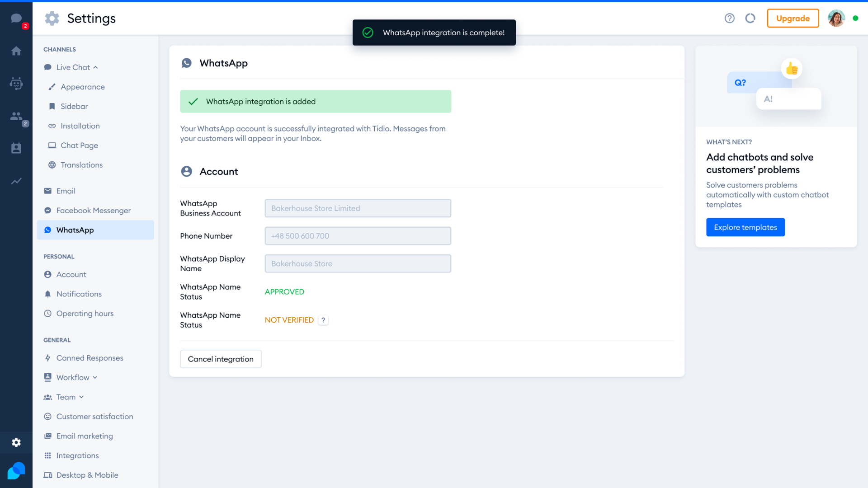Viewport: 868px width, 488px height.
Task: Click the Upgrade button
Action: (793, 18)
